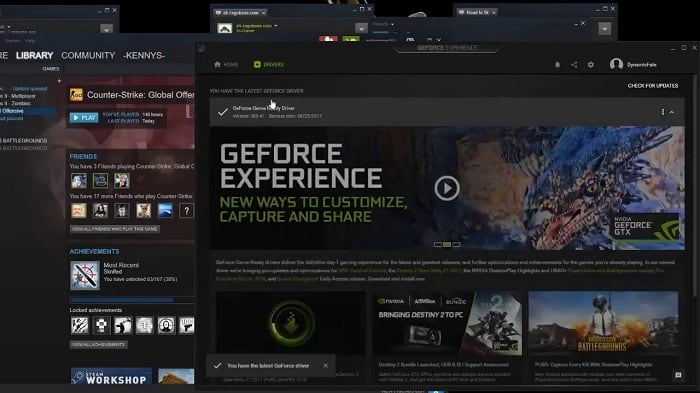
Task: Open first friend avatar playing Counter-Strike
Action: tap(79, 180)
